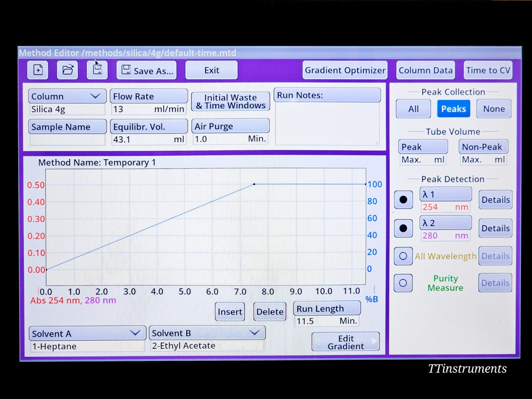Toggle the λ 1 detection radio button
This screenshot has height=399, width=532.
click(403, 199)
